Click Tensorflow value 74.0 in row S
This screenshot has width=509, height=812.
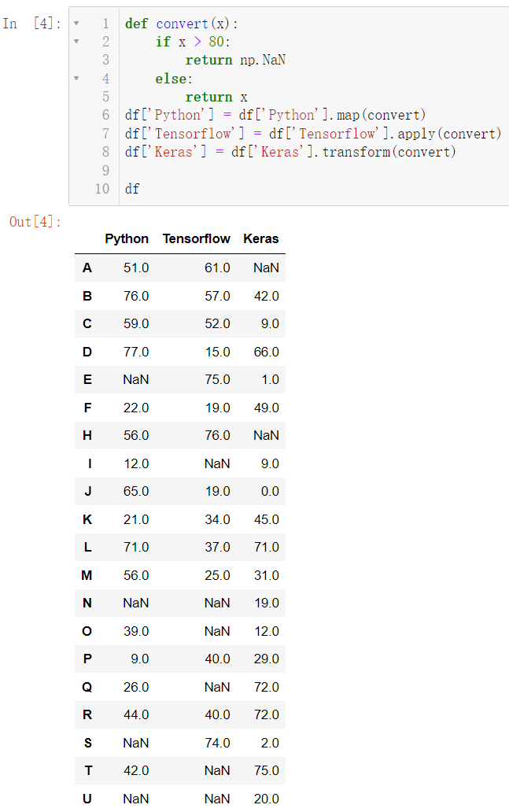coord(217,743)
